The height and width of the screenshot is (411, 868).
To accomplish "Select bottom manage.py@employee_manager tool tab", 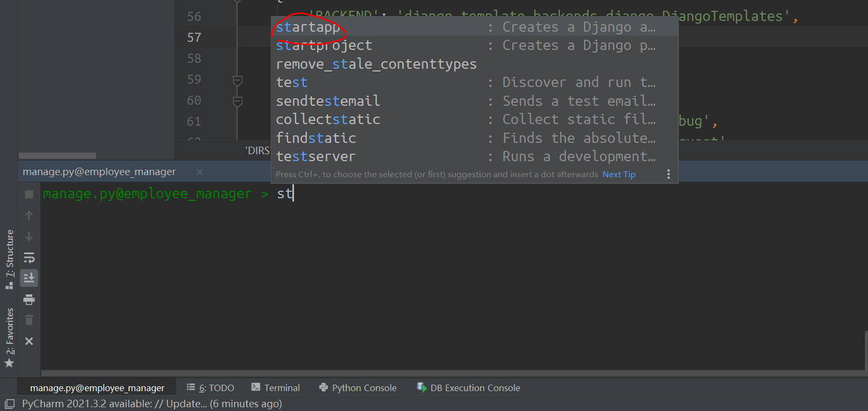I will pyautogui.click(x=97, y=388).
